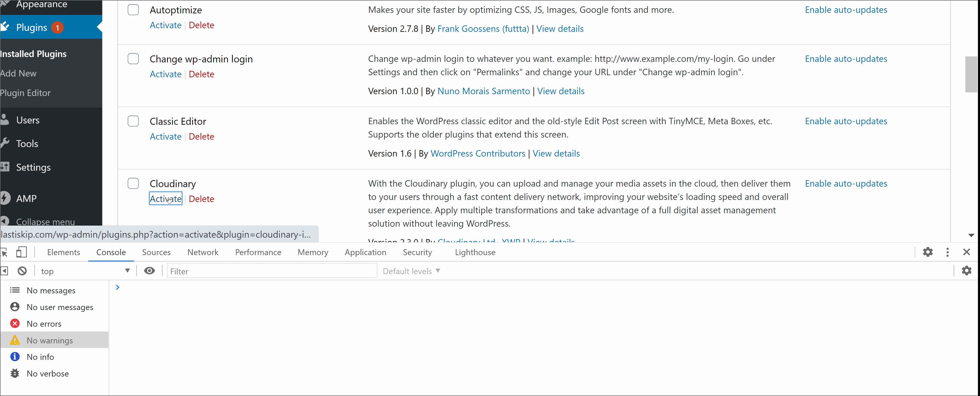Click the console Filter input field
980x396 pixels.
tap(272, 271)
